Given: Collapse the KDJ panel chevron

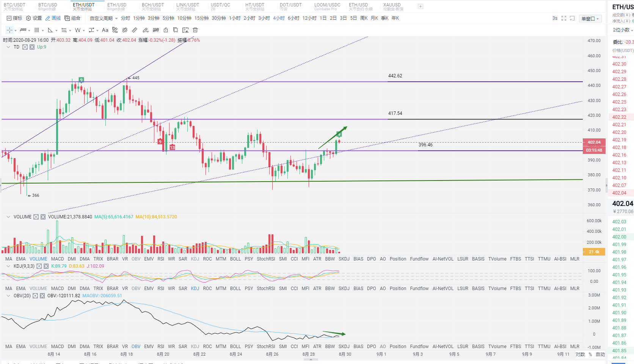Looking at the screenshot, I should pyautogui.click(x=8, y=266).
